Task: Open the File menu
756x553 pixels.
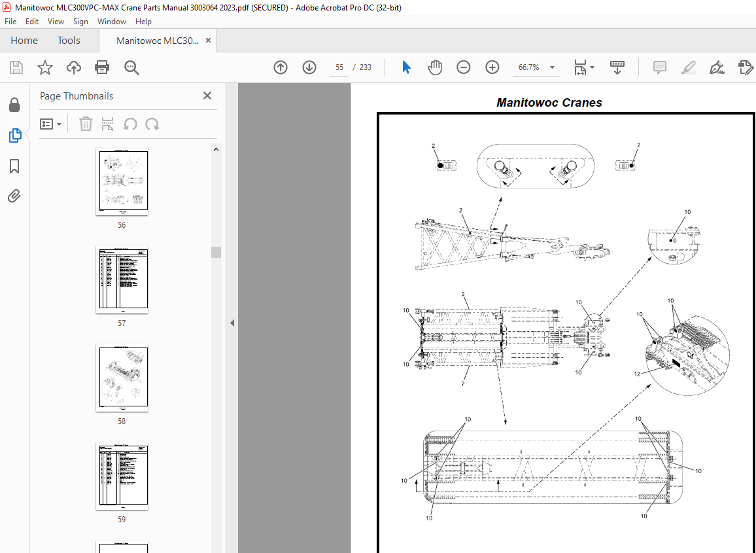Action: [10, 21]
